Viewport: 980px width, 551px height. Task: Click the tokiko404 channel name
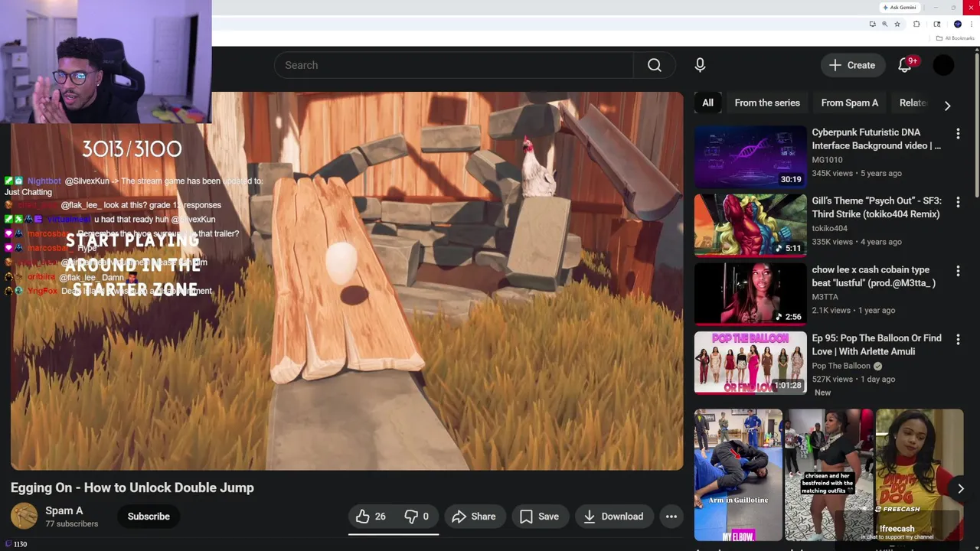tap(830, 228)
